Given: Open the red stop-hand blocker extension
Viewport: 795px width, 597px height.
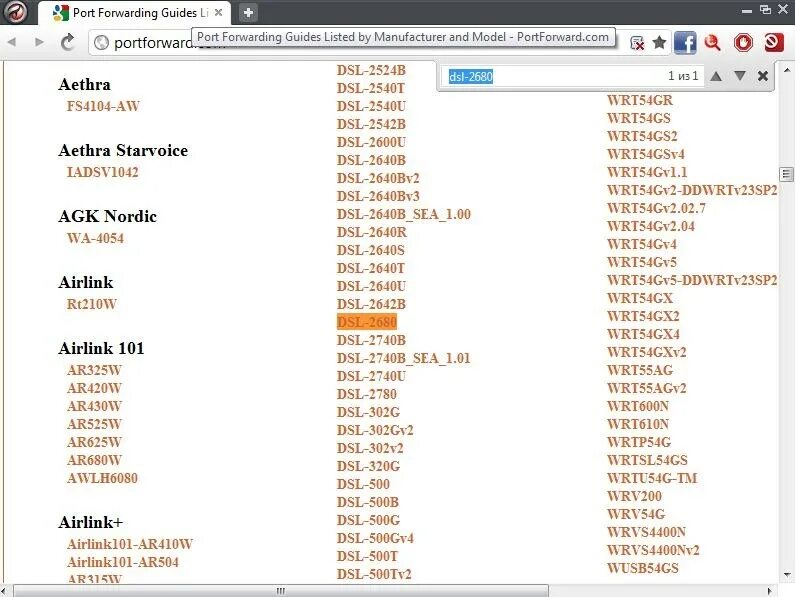Looking at the screenshot, I should pyautogui.click(x=743, y=43).
